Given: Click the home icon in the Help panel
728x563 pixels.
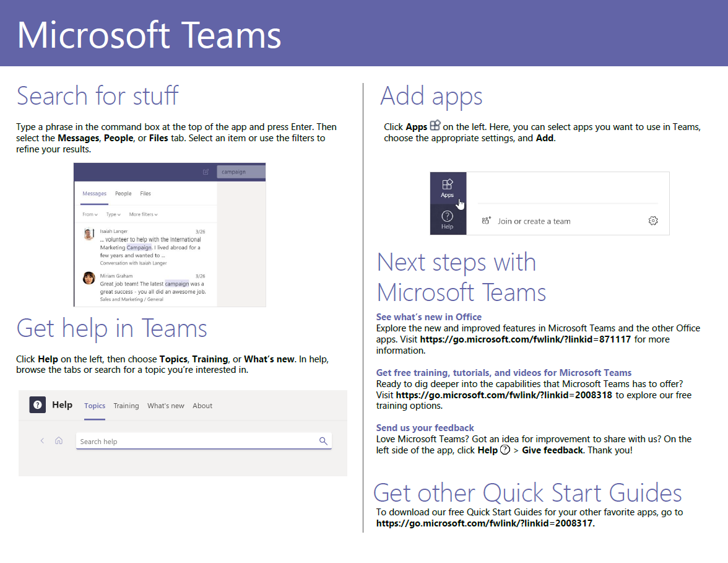Looking at the screenshot, I should click(x=58, y=440).
